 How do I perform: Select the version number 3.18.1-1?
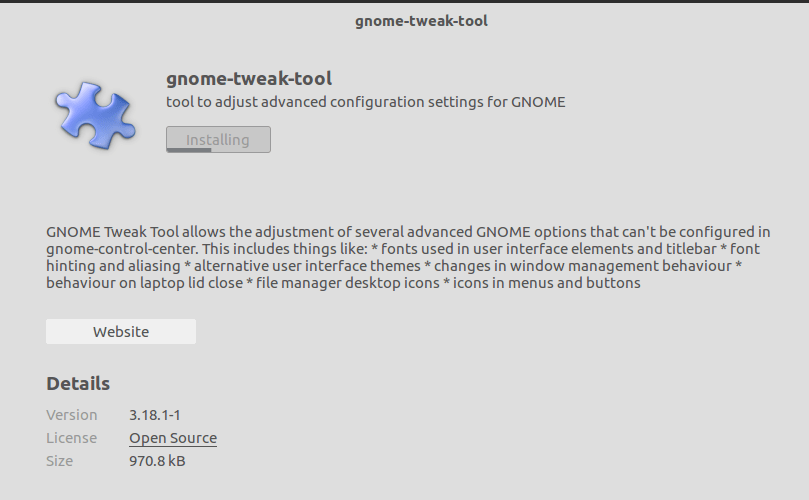click(155, 415)
